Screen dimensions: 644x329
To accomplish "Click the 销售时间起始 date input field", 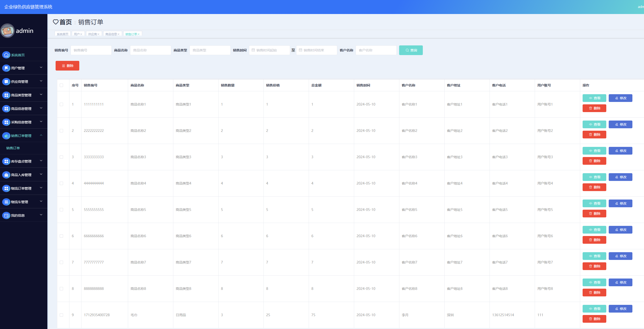I will click(270, 50).
